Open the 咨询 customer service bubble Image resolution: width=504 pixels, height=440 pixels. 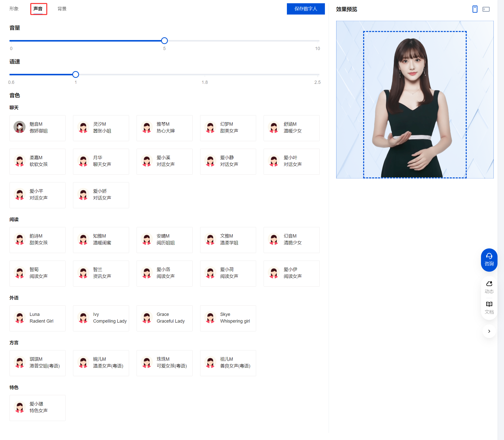(489, 260)
